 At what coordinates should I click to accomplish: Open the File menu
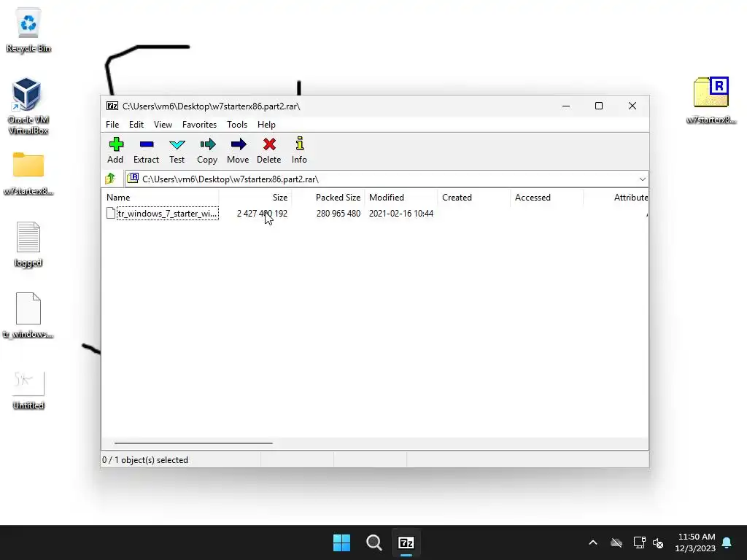[x=112, y=124]
